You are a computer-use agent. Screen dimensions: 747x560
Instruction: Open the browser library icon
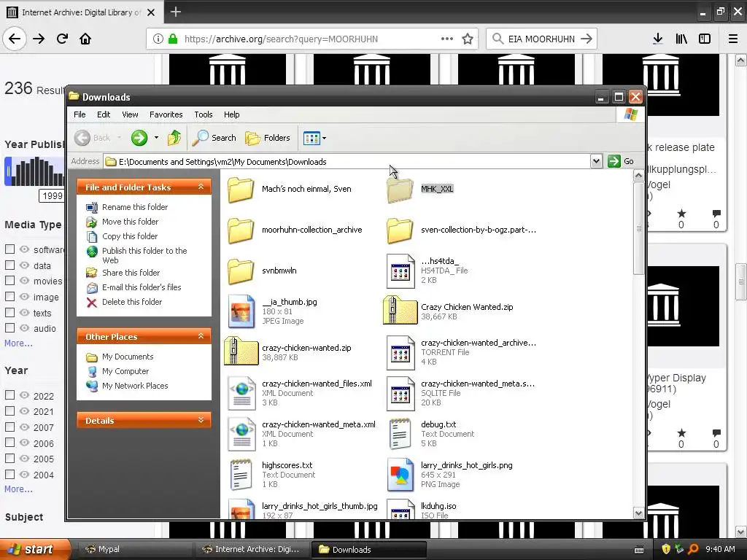[681, 39]
